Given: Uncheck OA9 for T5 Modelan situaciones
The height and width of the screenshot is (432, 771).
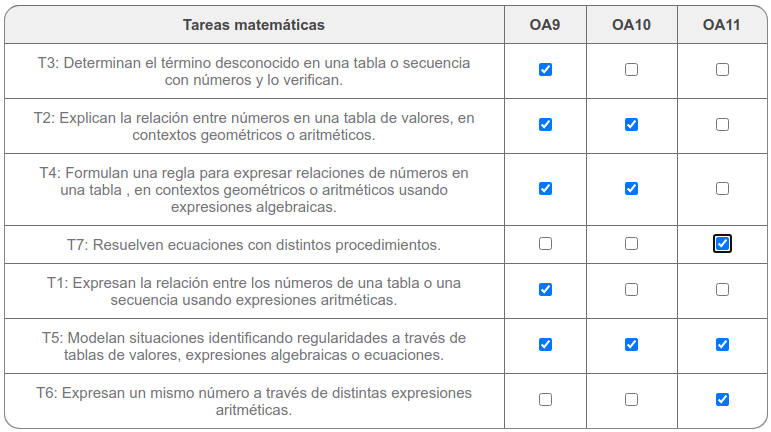Looking at the screenshot, I should 545,345.
